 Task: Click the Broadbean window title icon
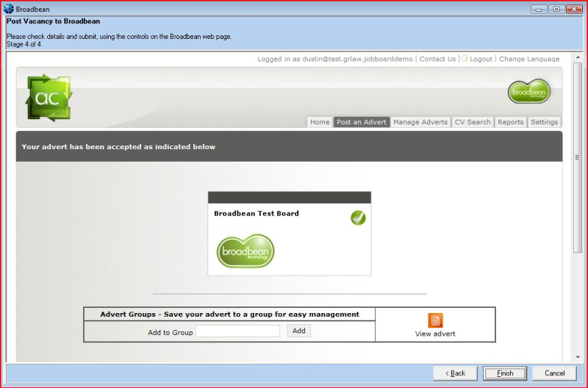(8, 9)
